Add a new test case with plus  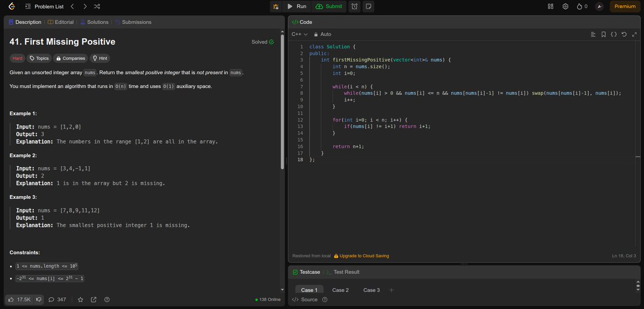[x=391, y=290]
